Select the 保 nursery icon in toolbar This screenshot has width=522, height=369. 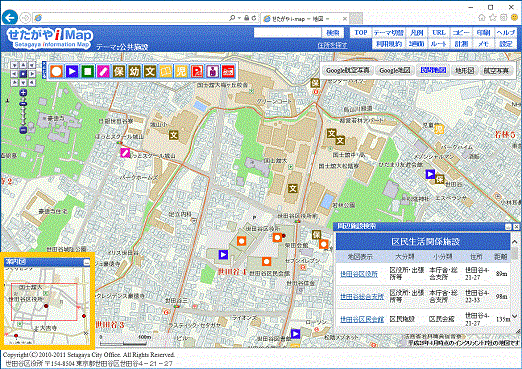pos(119,71)
